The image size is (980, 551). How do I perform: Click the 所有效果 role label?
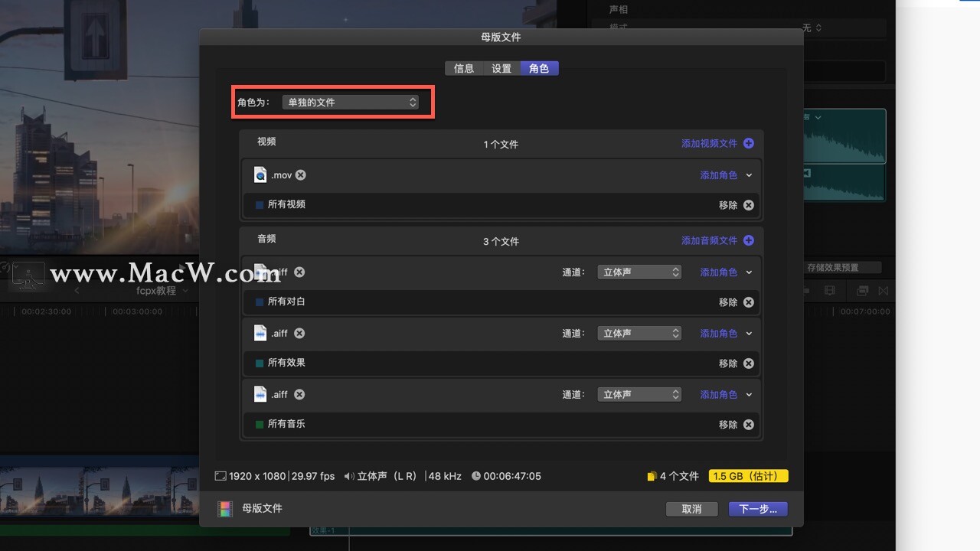[x=286, y=363]
